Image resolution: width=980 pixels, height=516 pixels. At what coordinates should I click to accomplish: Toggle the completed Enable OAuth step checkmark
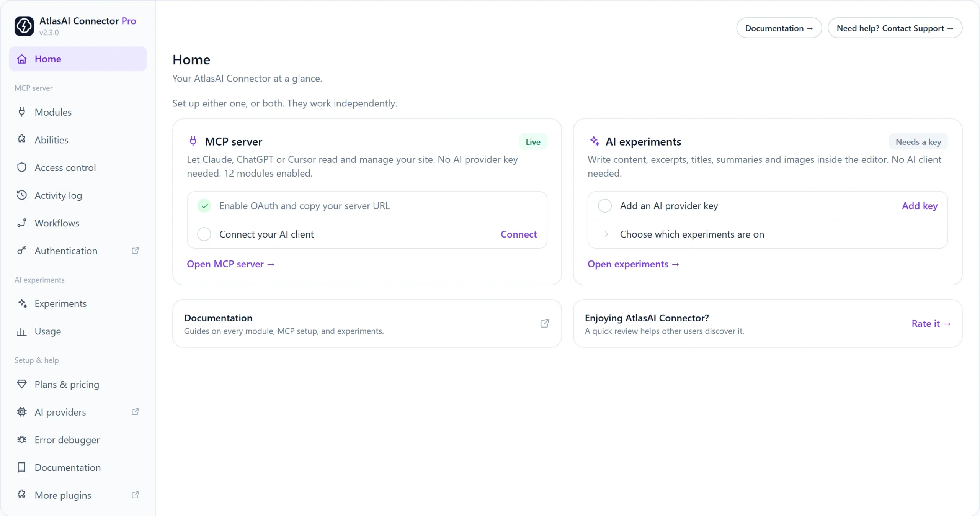(x=204, y=206)
